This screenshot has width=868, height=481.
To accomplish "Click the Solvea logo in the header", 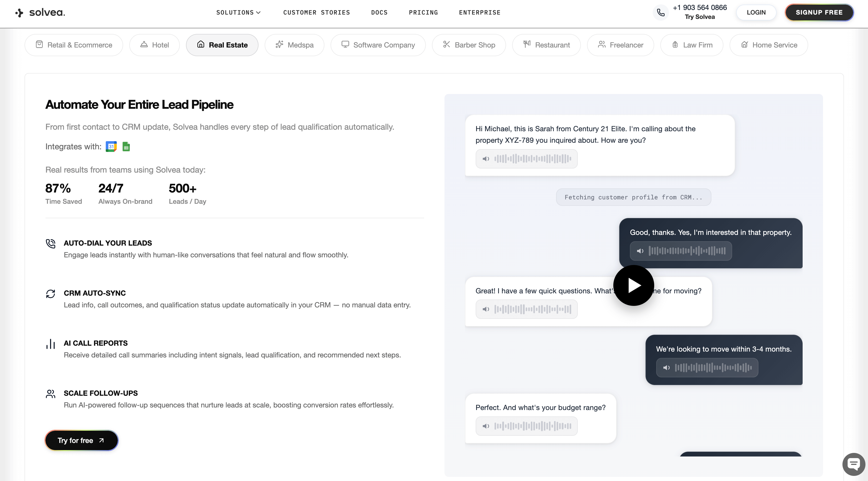I will point(40,13).
